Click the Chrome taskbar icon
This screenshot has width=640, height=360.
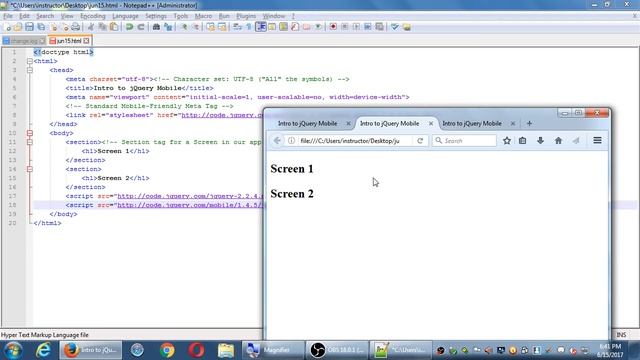(x=167, y=350)
